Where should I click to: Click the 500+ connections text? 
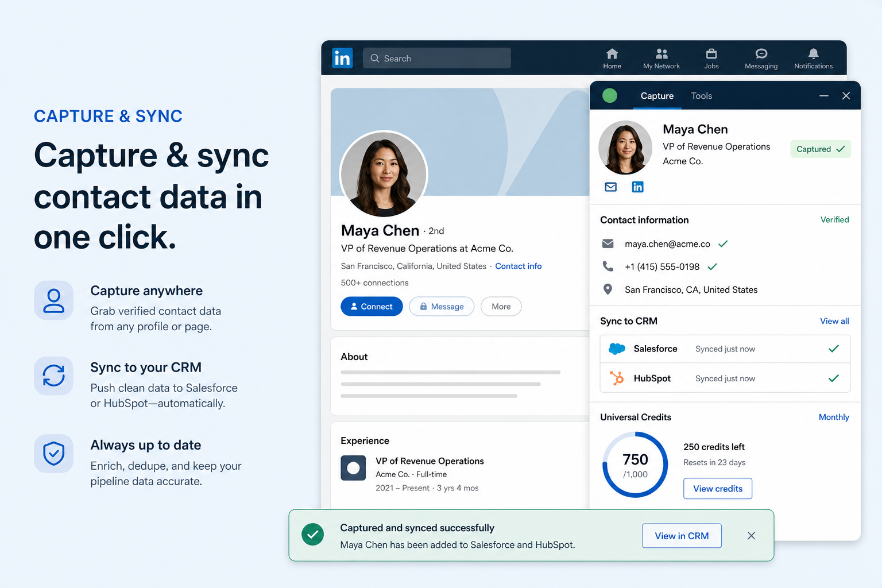[x=374, y=283]
